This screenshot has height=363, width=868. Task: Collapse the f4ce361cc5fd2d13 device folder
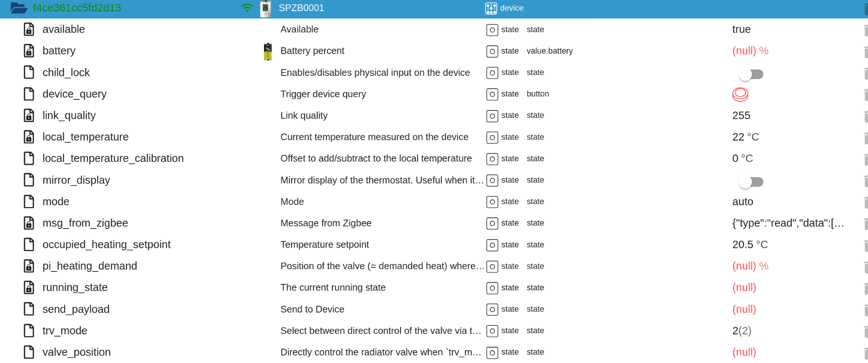pyautogui.click(x=19, y=8)
